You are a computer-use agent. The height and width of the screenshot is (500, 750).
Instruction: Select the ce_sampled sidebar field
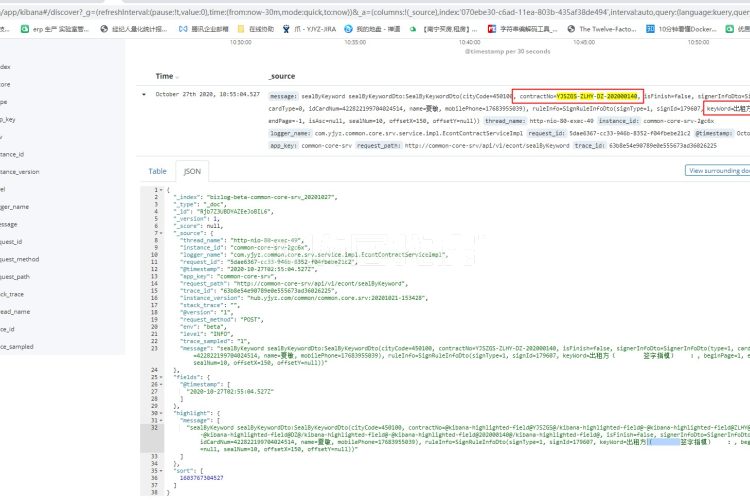(17, 346)
